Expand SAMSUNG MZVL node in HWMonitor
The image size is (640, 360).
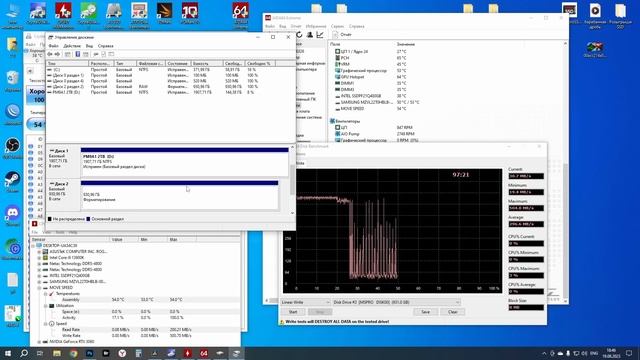pyautogui.click(x=40, y=282)
